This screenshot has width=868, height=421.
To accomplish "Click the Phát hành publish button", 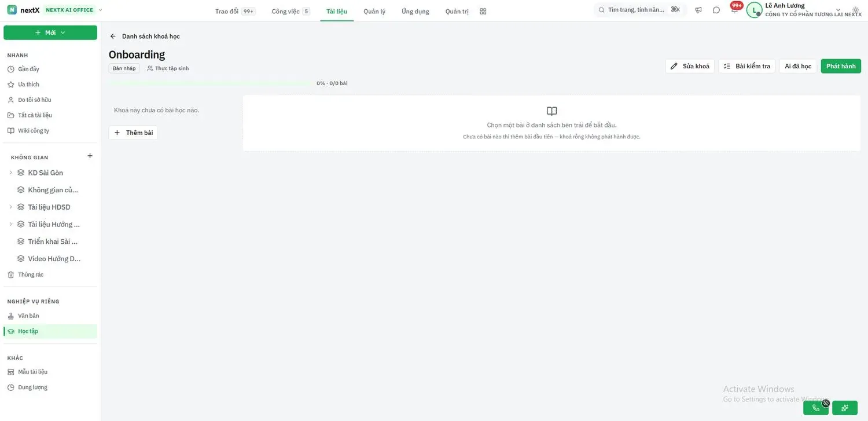I will pyautogui.click(x=841, y=66).
